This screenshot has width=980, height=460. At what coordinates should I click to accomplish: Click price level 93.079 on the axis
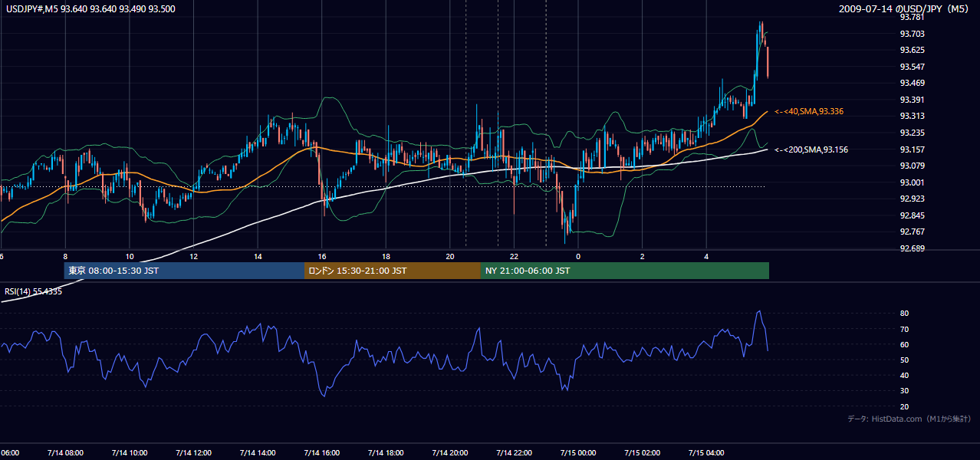pyautogui.click(x=912, y=166)
